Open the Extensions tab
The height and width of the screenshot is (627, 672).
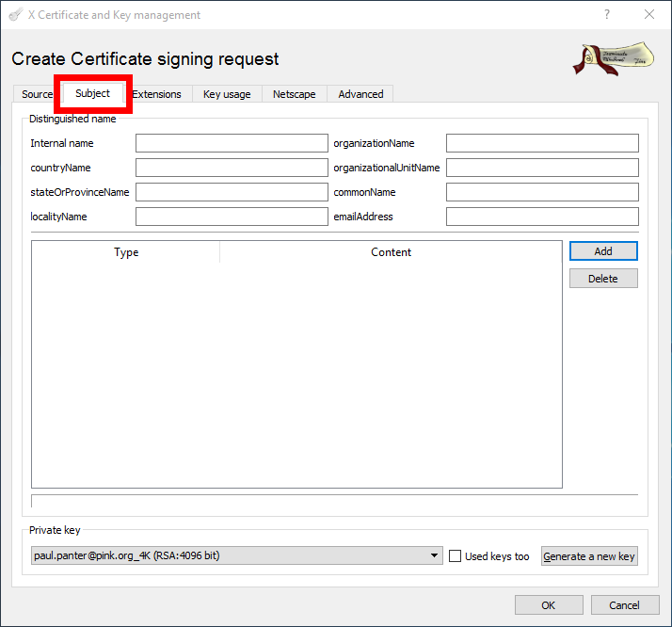pyautogui.click(x=157, y=94)
